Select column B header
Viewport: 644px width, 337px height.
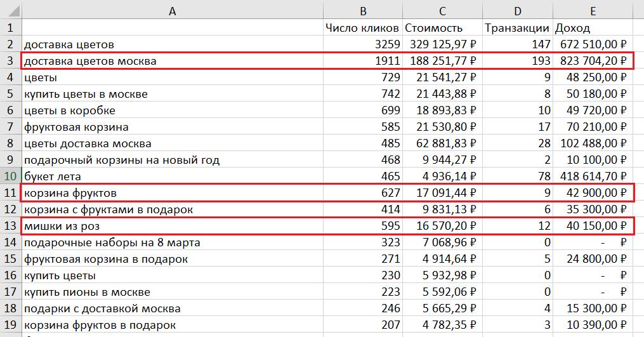click(x=362, y=10)
